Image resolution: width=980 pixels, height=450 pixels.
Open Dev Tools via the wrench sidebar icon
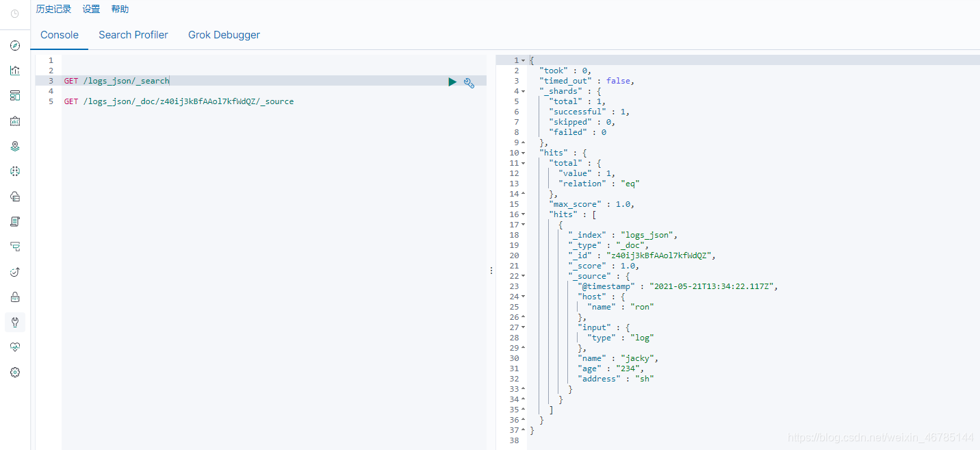14,322
